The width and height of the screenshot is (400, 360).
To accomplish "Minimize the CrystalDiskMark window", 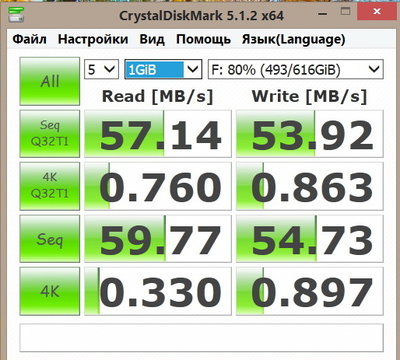I will (x=322, y=14).
